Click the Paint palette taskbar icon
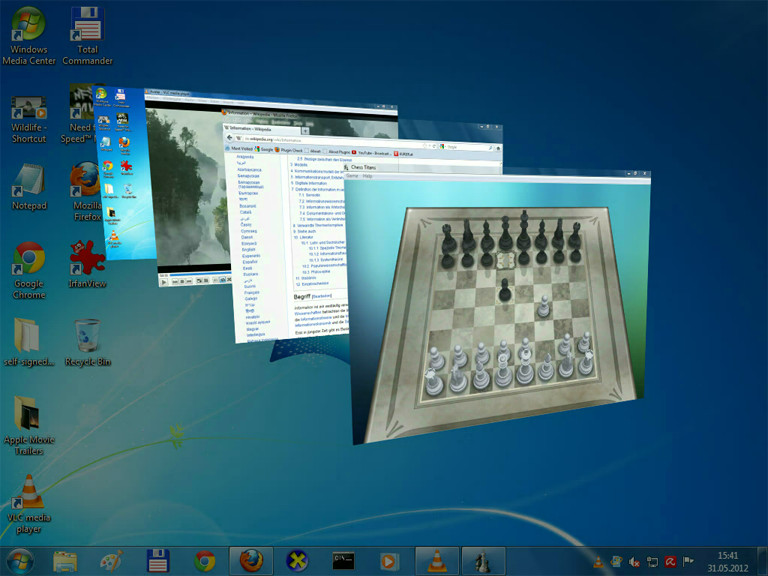The width and height of the screenshot is (768, 576). coord(112,561)
